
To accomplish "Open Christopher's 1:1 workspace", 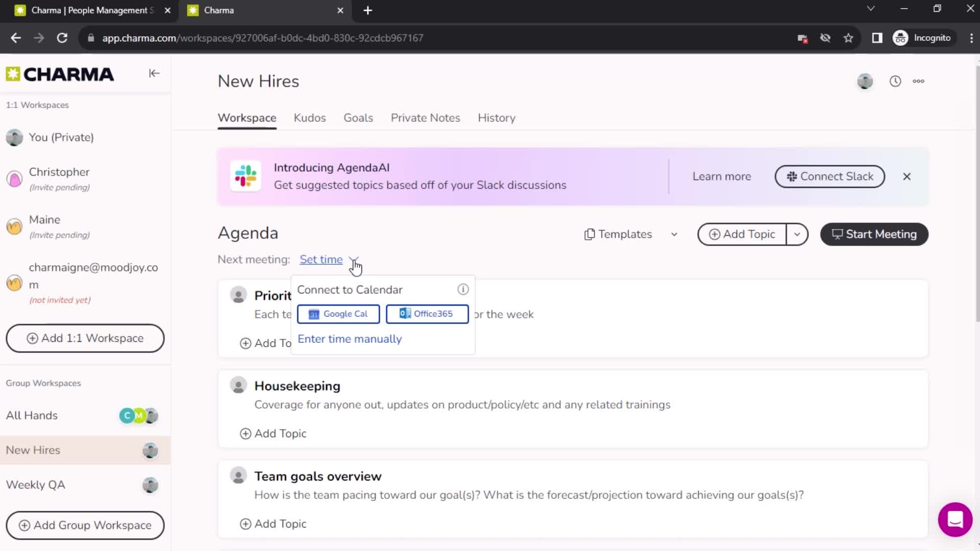I will 85,179.
